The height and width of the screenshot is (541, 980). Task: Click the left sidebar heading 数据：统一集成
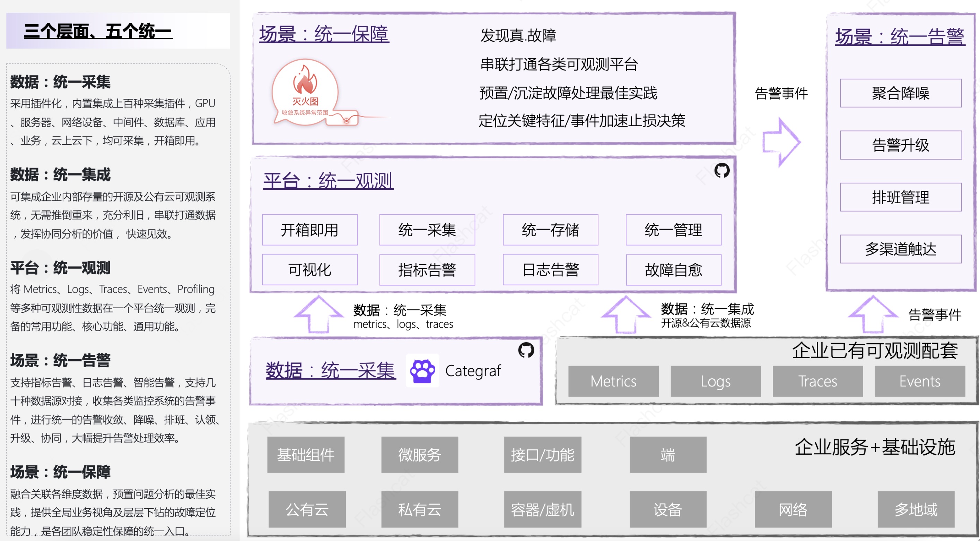coord(60,174)
